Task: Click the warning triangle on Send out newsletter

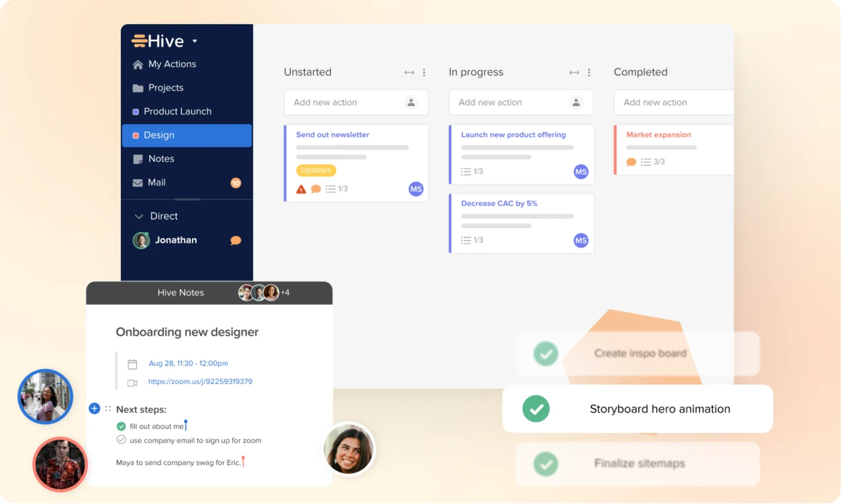Action: [300, 188]
